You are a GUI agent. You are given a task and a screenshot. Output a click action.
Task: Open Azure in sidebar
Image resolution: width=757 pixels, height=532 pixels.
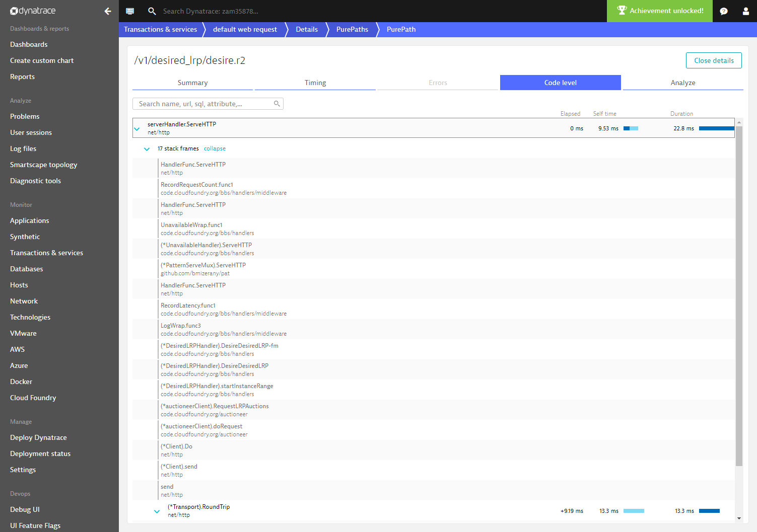coord(19,365)
